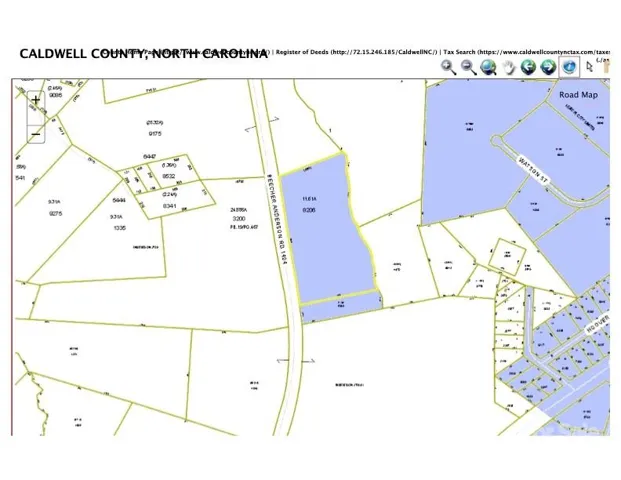The image size is (621, 480).
Task: Activate the pan hand tool
Action: [x=509, y=67]
